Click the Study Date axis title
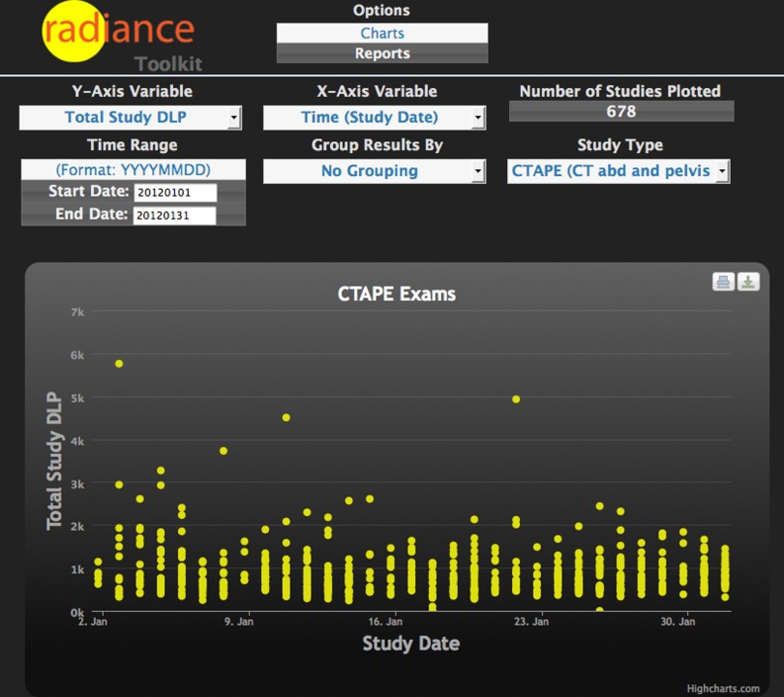The image size is (784, 697). point(410,644)
